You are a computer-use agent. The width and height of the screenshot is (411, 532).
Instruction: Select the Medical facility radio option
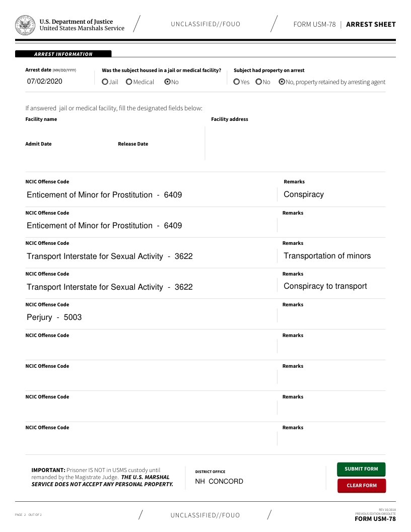tap(129, 82)
